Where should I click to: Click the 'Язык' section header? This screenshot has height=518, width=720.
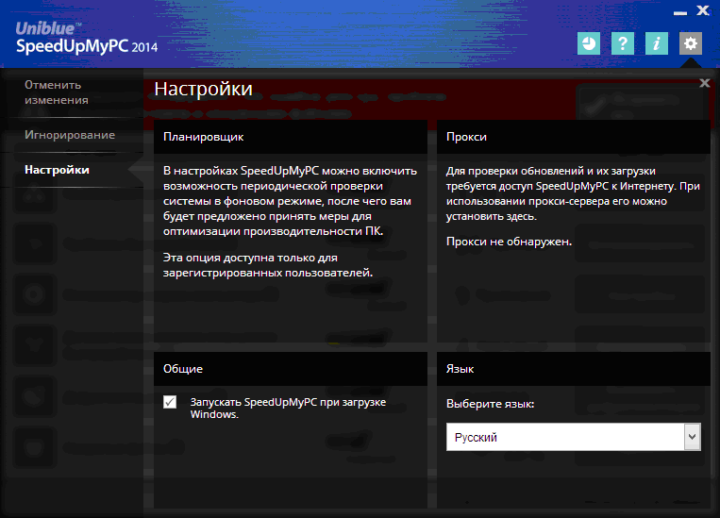coord(460,369)
